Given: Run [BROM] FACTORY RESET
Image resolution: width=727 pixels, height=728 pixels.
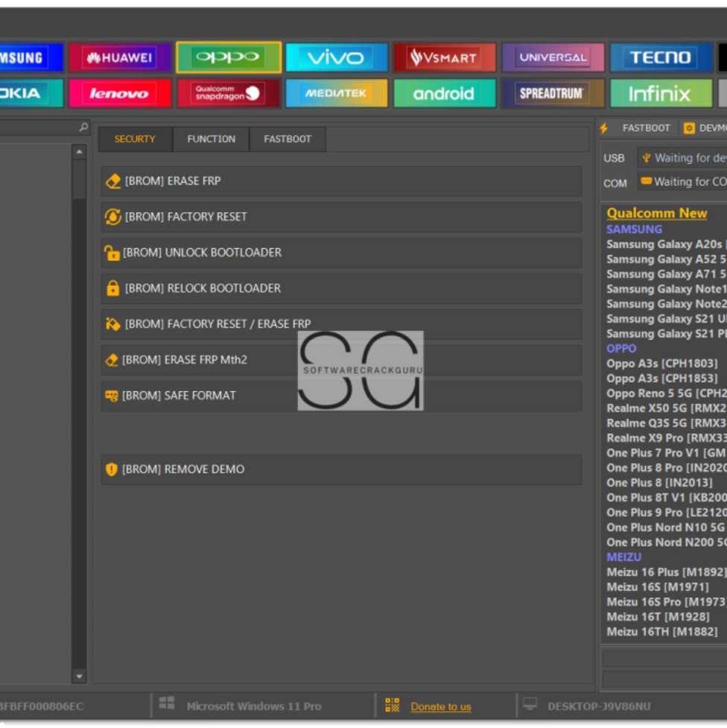Looking at the screenshot, I should point(341,217).
